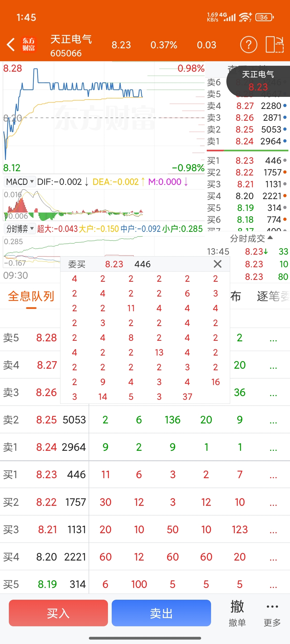Select the 全息队列 tab
The width and height of the screenshot is (290, 644).
click(x=31, y=297)
